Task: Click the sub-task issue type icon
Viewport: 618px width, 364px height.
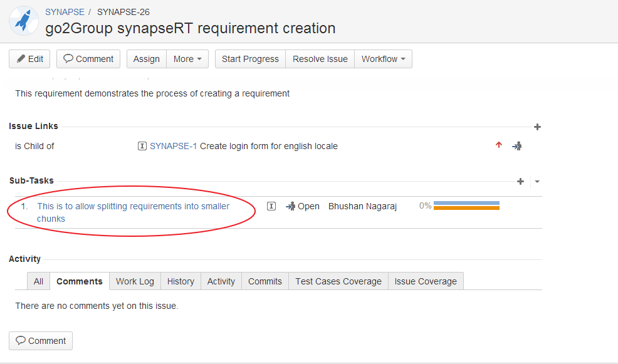Action: tap(271, 206)
